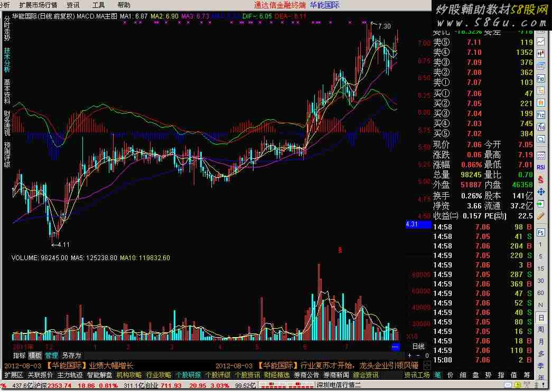
Task: Select the pencil drawing tool icon
Action: tap(541, 216)
